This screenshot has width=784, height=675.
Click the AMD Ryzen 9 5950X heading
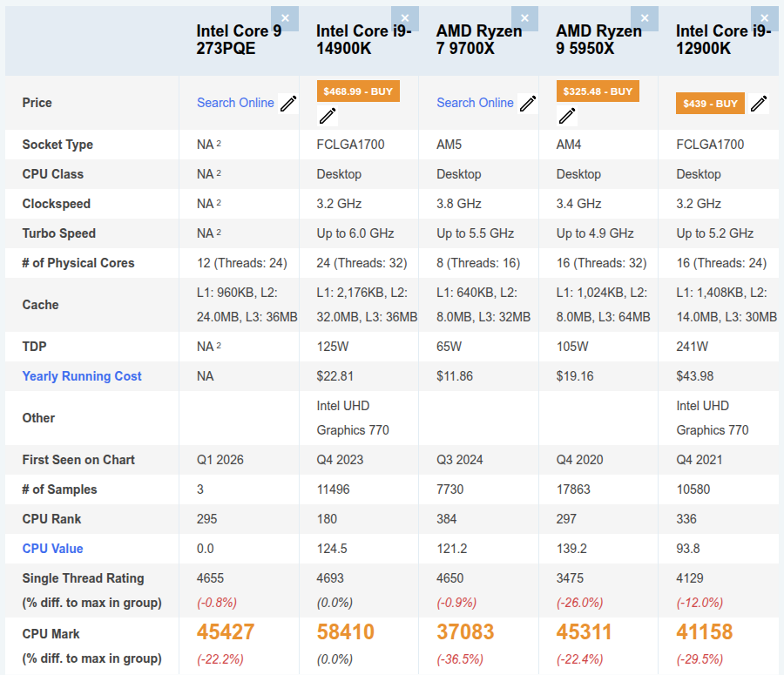click(x=598, y=39)
